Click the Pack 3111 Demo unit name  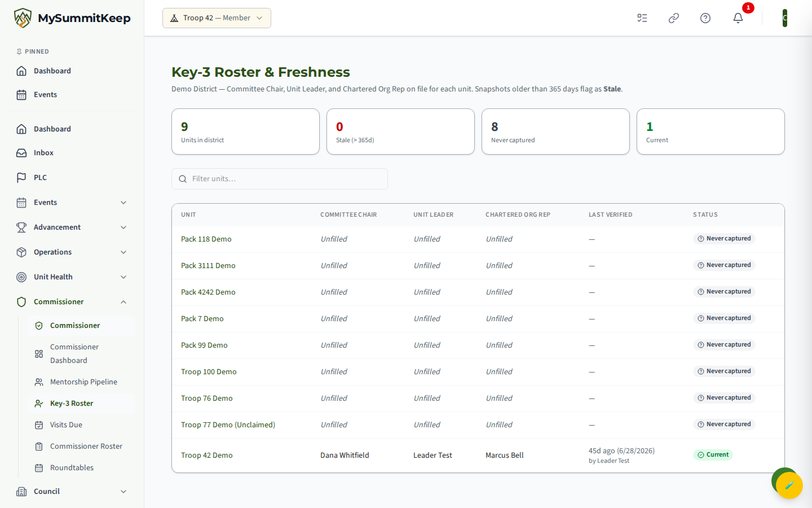point(208,266)
